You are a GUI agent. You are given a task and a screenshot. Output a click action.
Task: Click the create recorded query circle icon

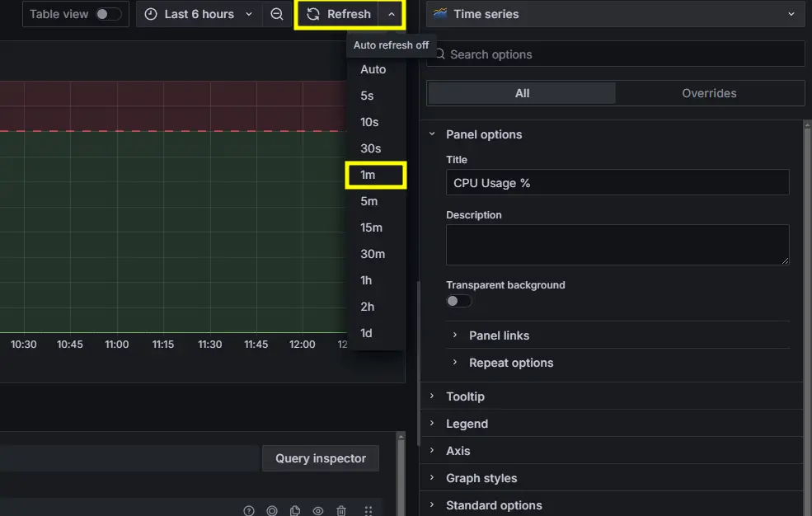(272, 511)
